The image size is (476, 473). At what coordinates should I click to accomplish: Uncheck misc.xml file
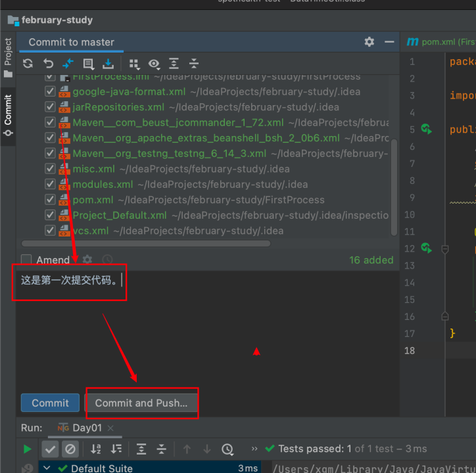50,169
